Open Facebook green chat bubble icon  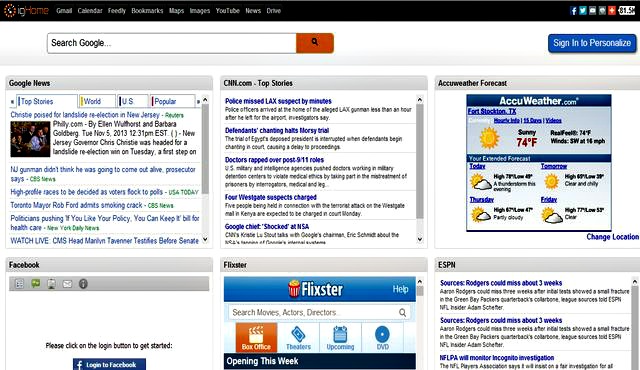[36, 284]
